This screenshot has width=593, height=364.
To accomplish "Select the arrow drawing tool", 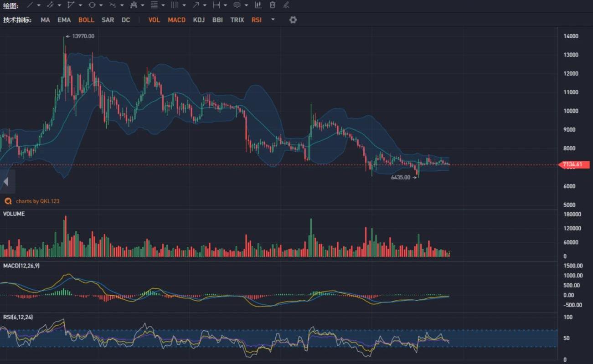I will 196,5.
